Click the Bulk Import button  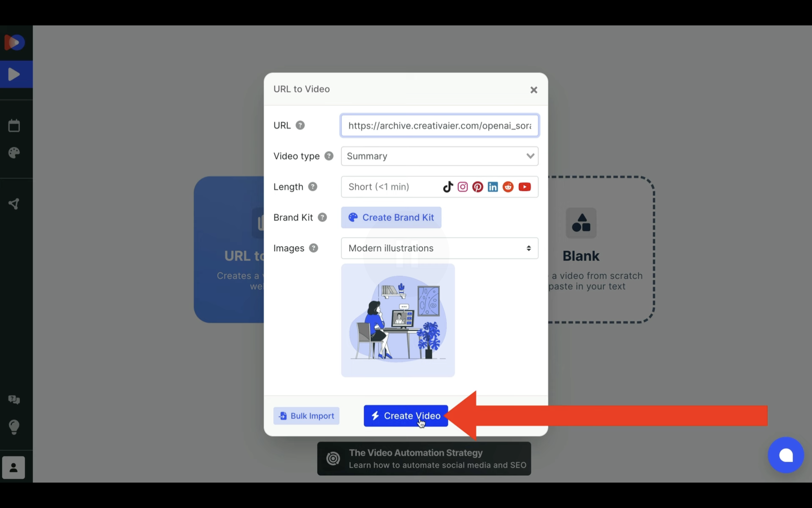click(x=306, y=416)
